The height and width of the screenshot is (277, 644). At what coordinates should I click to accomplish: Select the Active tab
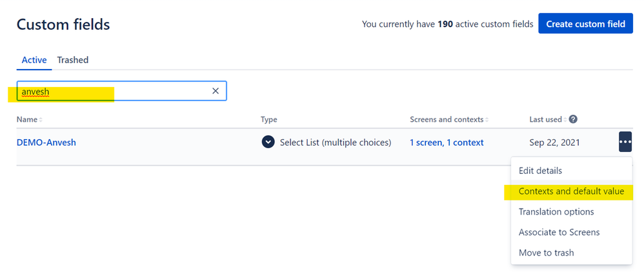tap(34, 60)
